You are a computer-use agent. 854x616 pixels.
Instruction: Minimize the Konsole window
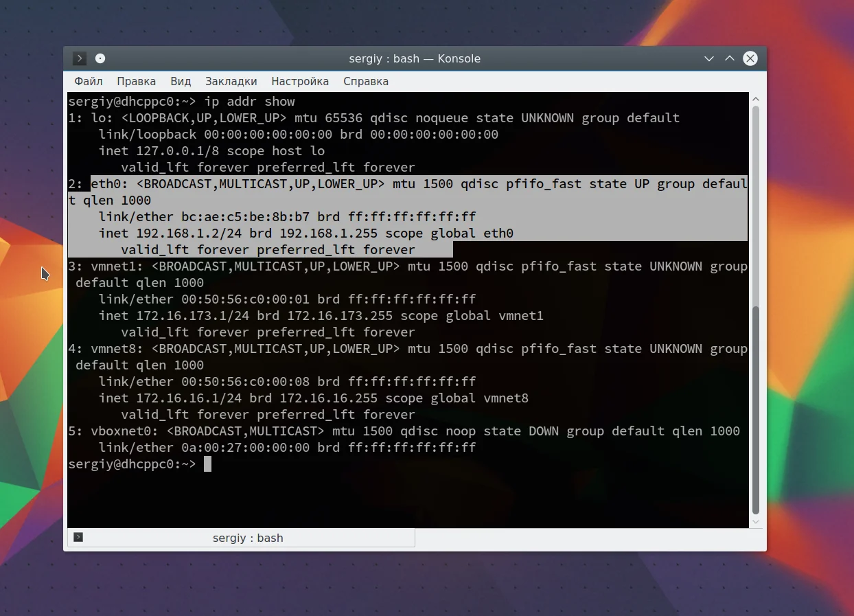(x=709, y=59)
